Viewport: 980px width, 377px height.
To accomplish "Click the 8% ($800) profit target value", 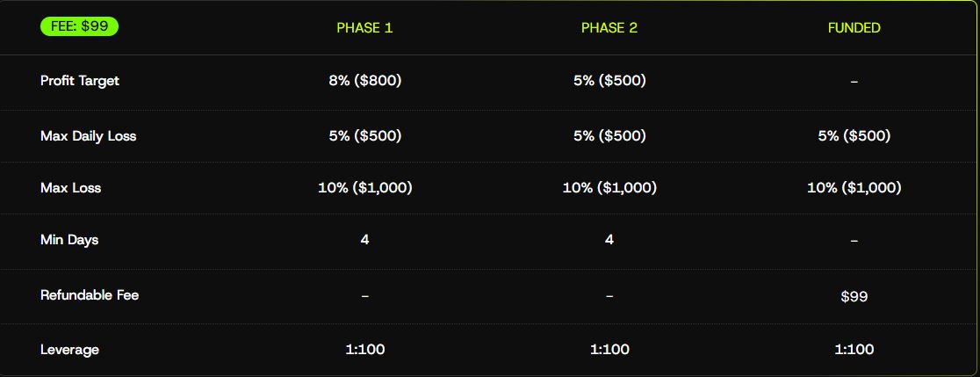I will tap(364, 81).
